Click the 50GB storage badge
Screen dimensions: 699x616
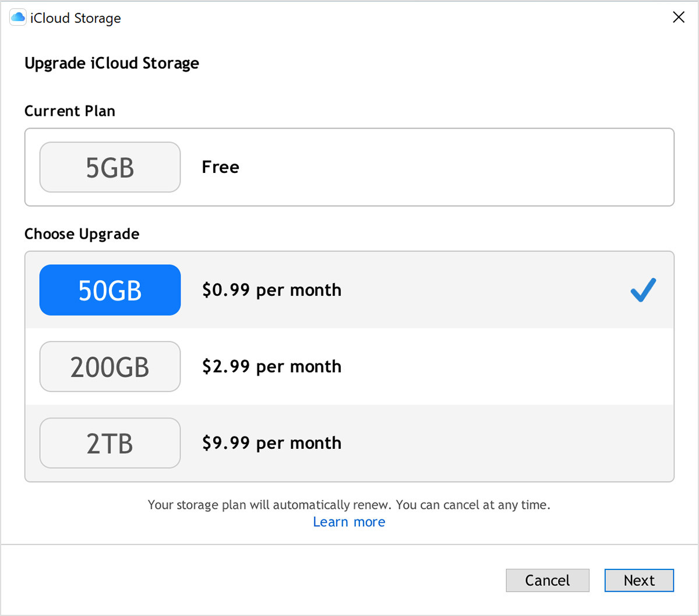point(110,290)
